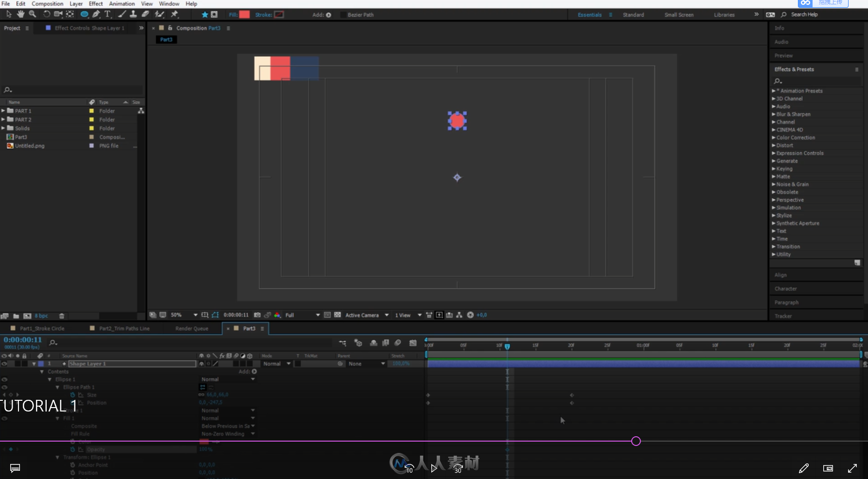Hide Shape Layer 1 with its eye icon
The height and width of the screenshot is (479, 868).
point(4,363)
